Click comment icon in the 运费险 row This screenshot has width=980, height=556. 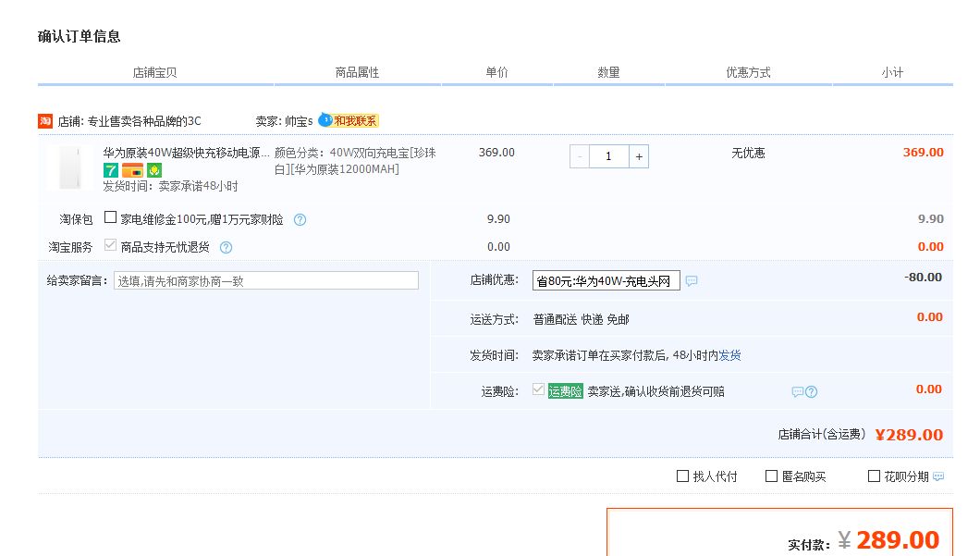(x=798, y=391)
